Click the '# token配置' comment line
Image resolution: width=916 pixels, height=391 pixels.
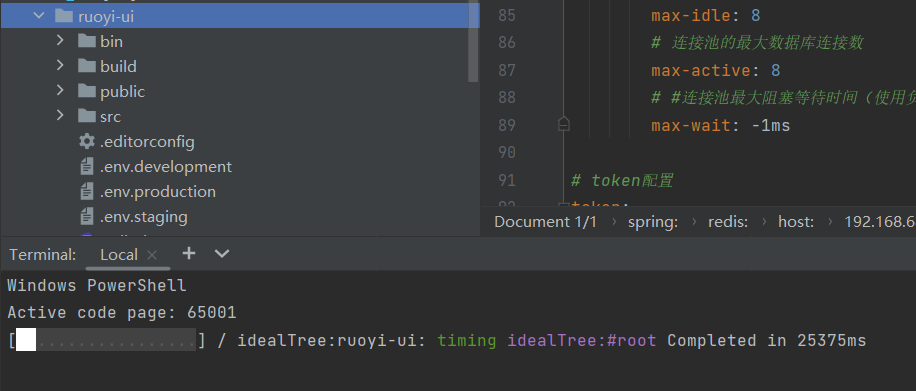tap(622, 181)
